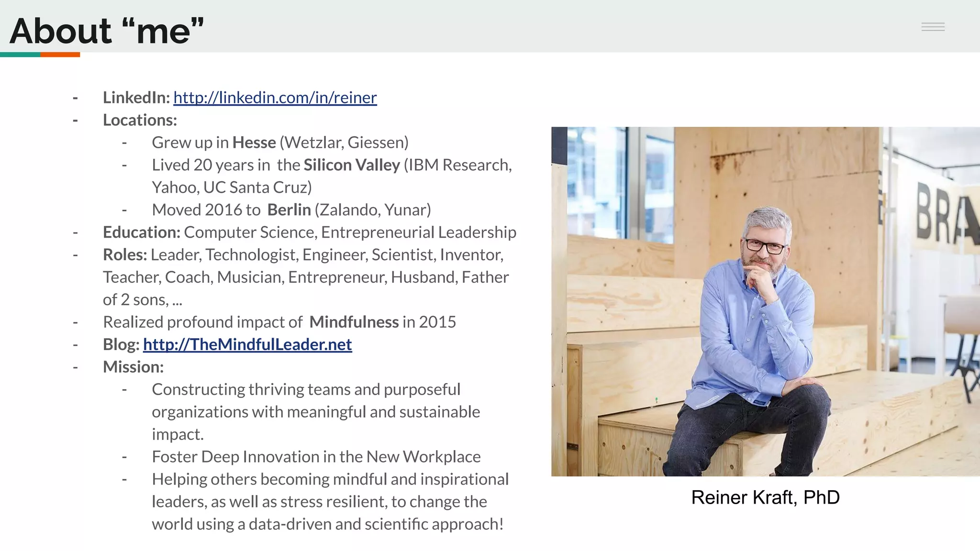Click the double-line menu icon in header

tap(933, 27)
